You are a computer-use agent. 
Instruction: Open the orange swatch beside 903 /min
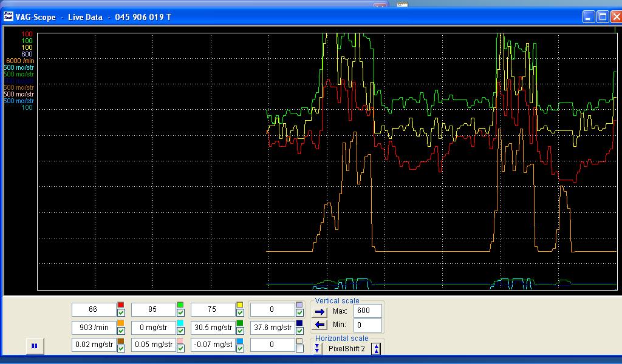click(121, 323)
